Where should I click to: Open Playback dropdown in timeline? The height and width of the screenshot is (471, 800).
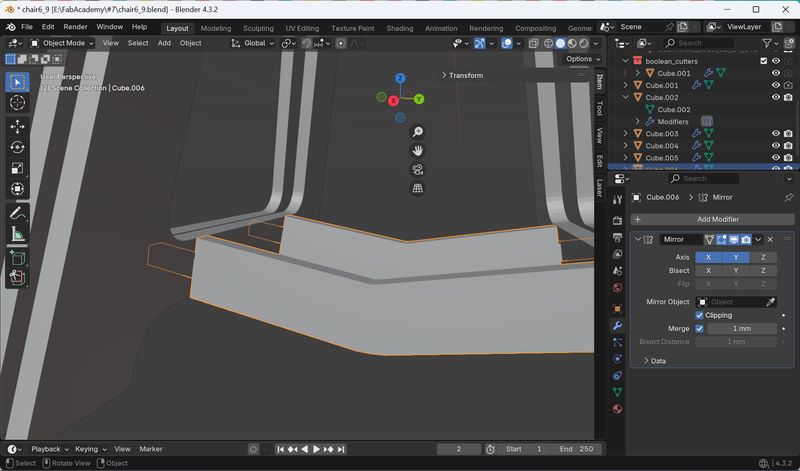(49, 449)
